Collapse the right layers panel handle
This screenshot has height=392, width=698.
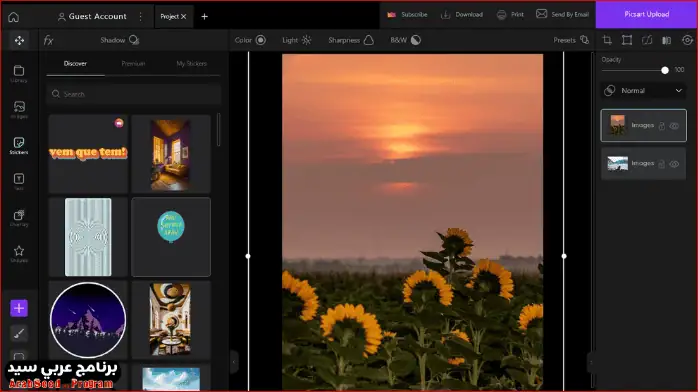tap(591, 362)
